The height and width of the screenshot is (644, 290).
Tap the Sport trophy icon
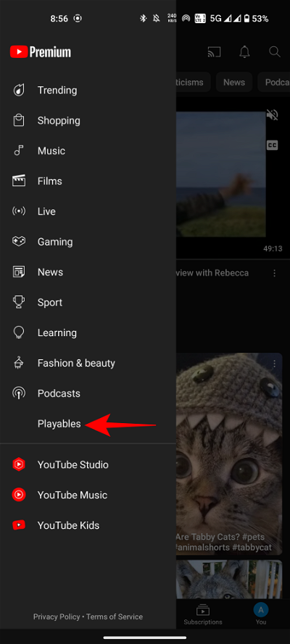click(18, 302)
